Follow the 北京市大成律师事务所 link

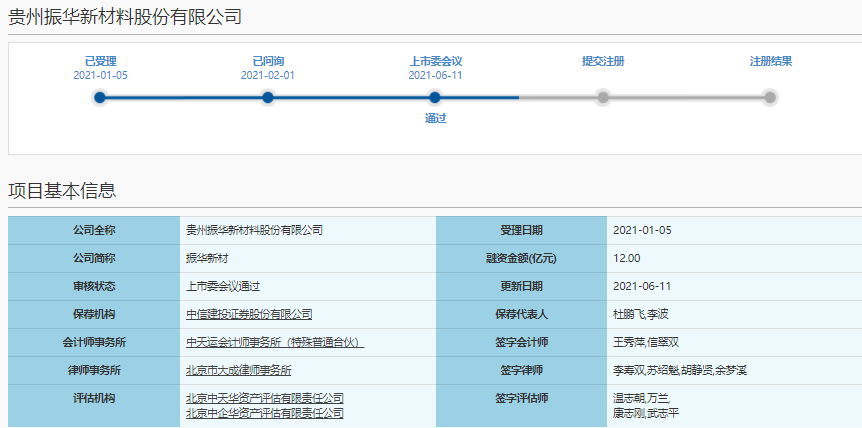point(238,370)
